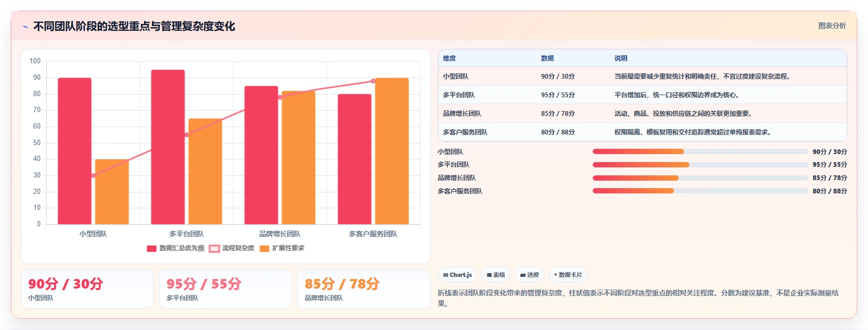The image size is (868, 330).
Task: Click the 数据卡片 tag chip
Action: coord(568,275)
